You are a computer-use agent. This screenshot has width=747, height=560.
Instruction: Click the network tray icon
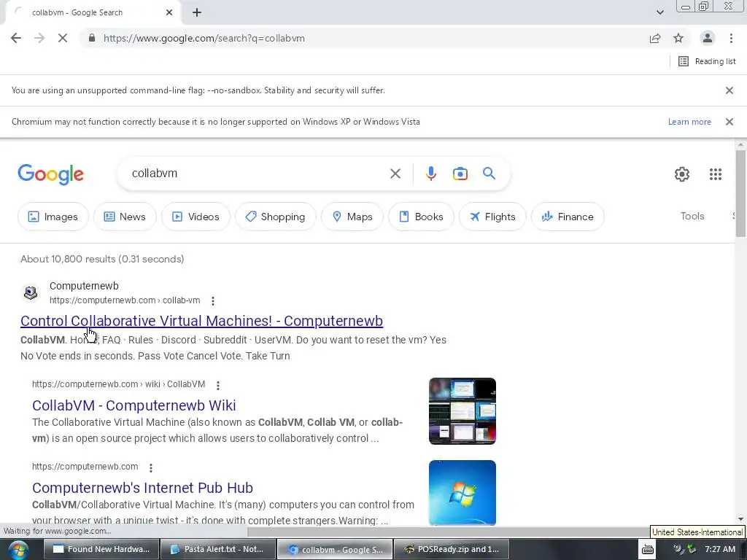pos(691,550)
